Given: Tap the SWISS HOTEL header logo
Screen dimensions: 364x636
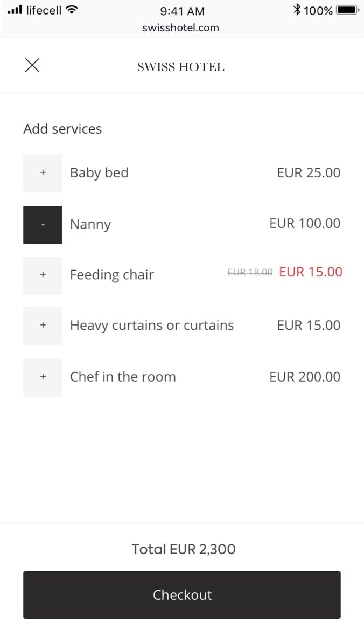Looking at the screenshot, I should [x=181, y=67].
